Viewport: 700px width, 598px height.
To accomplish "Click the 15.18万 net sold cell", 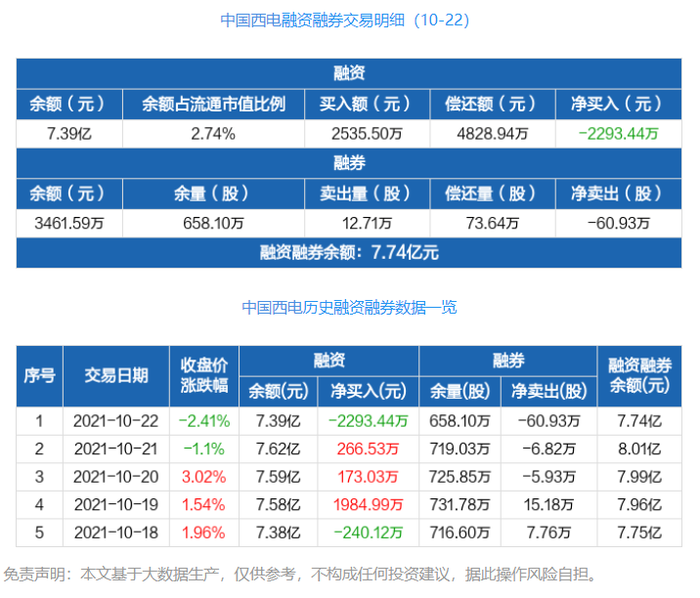I will [549, 505].
